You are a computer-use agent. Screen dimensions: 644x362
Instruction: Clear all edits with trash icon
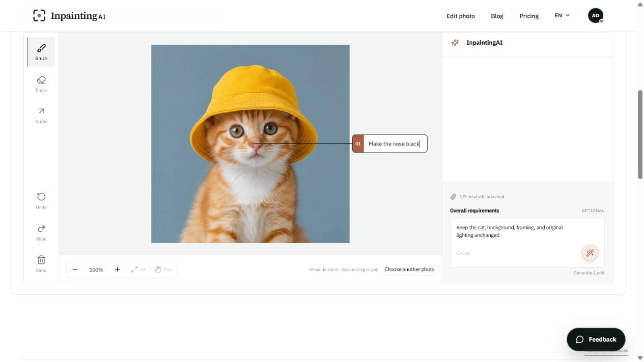click(41, 264)
